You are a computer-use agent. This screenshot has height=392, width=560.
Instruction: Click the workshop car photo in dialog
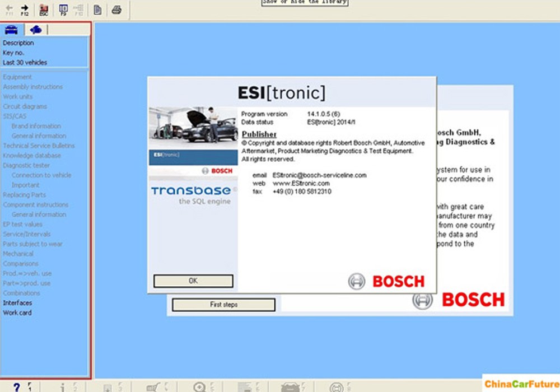tap(193, 128)
